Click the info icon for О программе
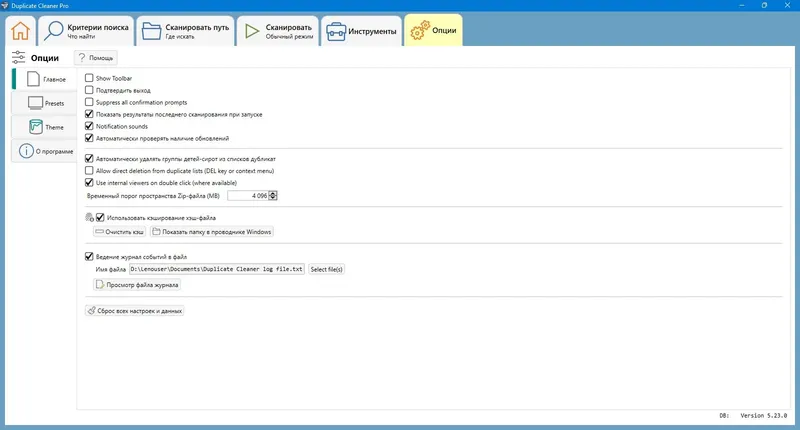 26,151
